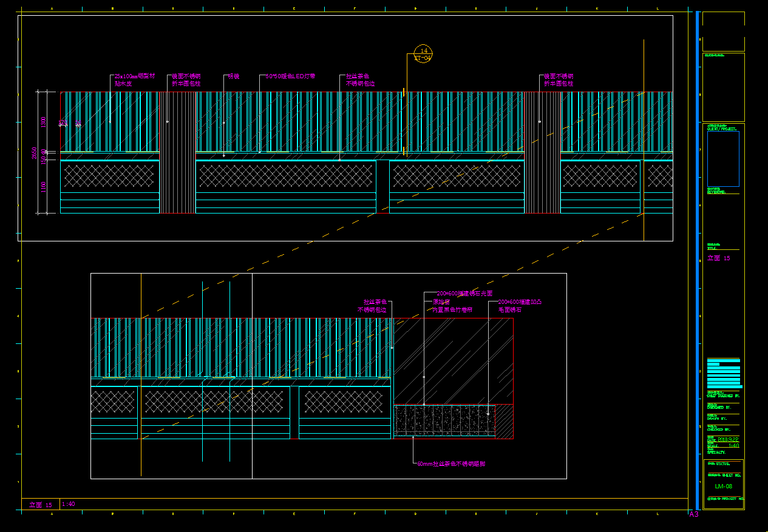
Task: Click the 2010.3.22 date in title block
Action: pyautogui.click(x=729, y=439)
